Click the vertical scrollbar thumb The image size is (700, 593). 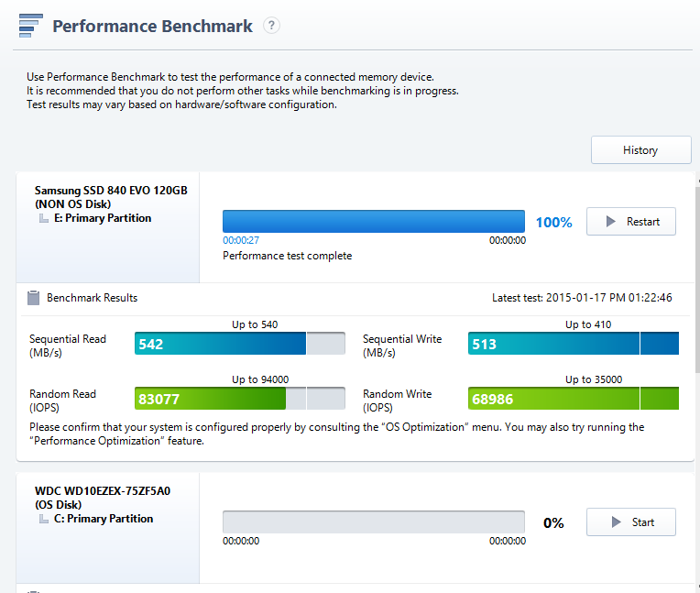697,280
